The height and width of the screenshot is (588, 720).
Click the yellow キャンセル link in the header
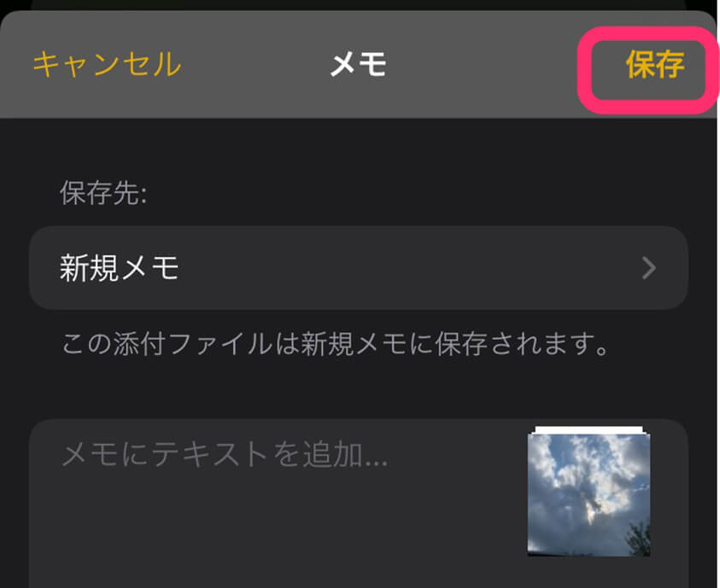(107, 64)
